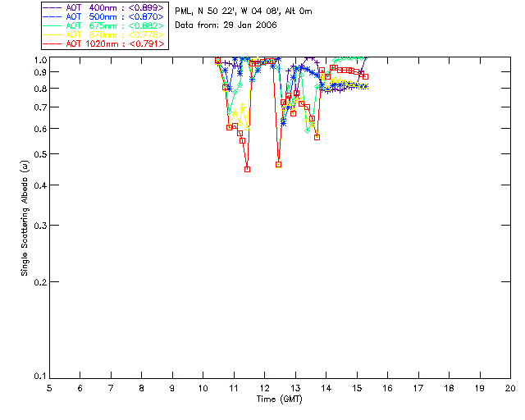Click the 'Single Scattering Albedo' y-axis label
Screen dimensions: 525x420
click(25, 217)
